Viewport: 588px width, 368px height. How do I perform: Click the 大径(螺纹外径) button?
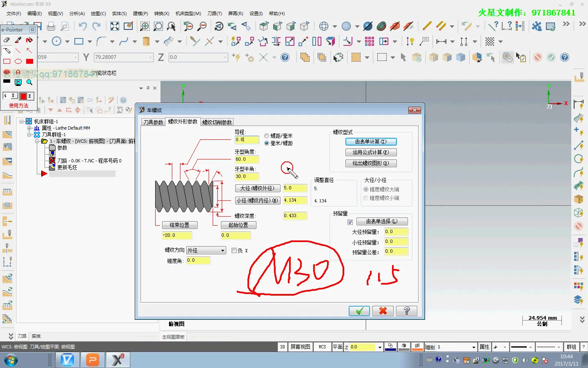pos(257,188)
